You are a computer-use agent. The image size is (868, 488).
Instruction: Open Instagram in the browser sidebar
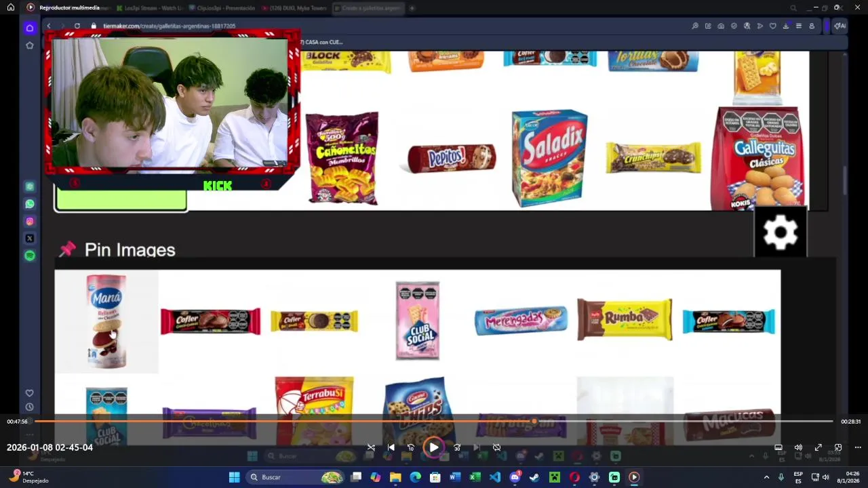(x=29, y=221)
